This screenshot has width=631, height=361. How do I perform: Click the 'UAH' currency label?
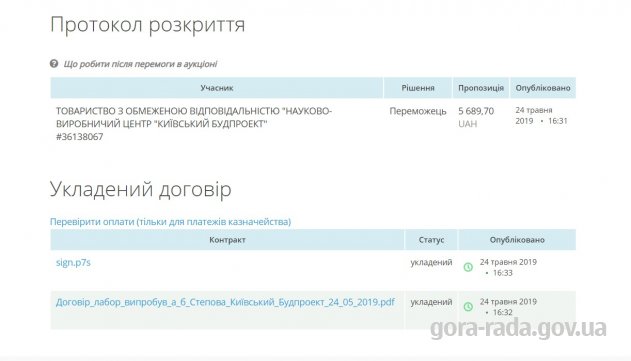coord(468,124)
